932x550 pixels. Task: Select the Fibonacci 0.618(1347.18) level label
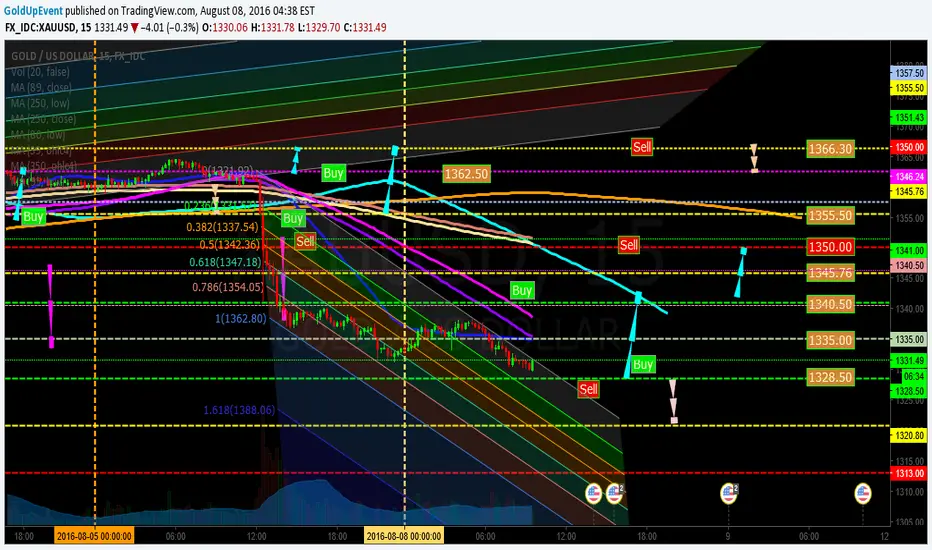pyautogui.click(x=225, y=262)
